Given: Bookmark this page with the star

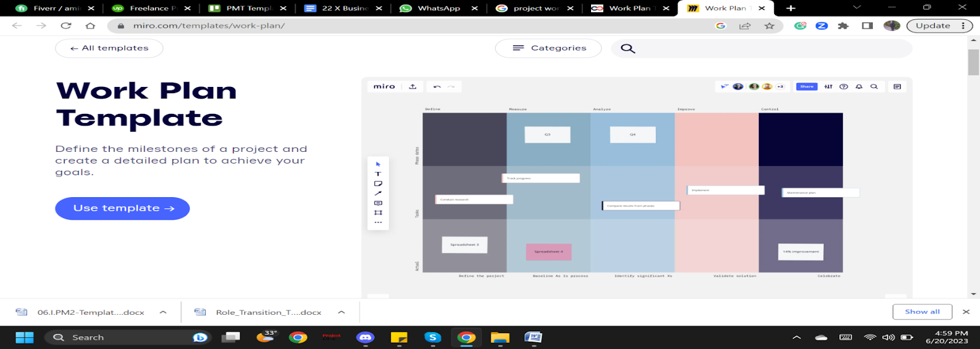Looking at the screenshot, I should point(769,26).
